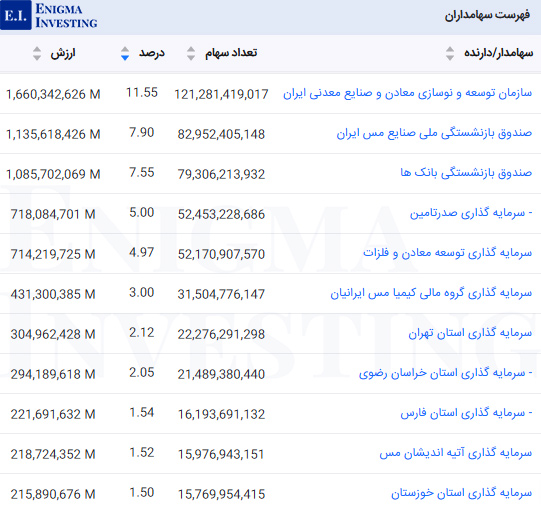Select share count 21,489,380,440
Viewport: 541px width, 513px height.
point(221,374)
